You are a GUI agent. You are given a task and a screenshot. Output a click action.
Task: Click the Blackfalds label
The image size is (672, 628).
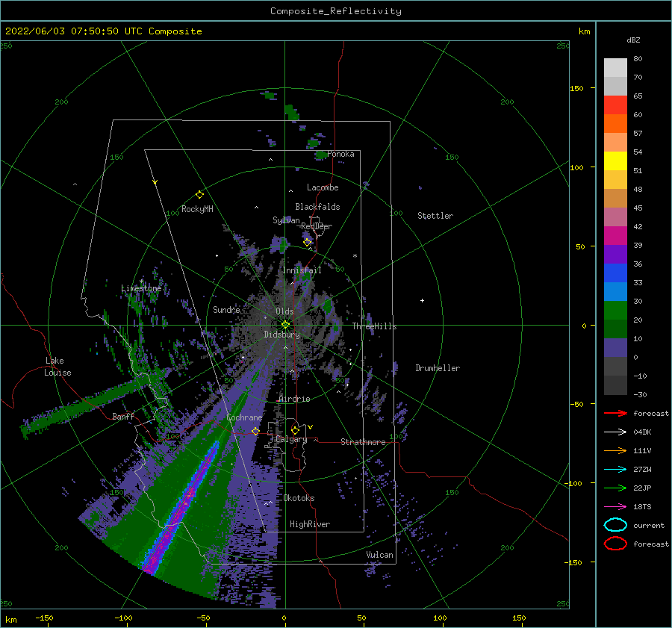(x=317, y=207)
